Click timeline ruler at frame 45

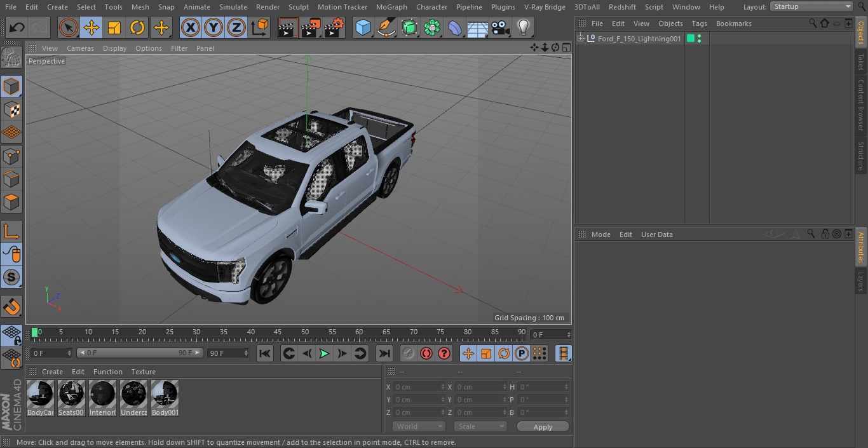278,332
